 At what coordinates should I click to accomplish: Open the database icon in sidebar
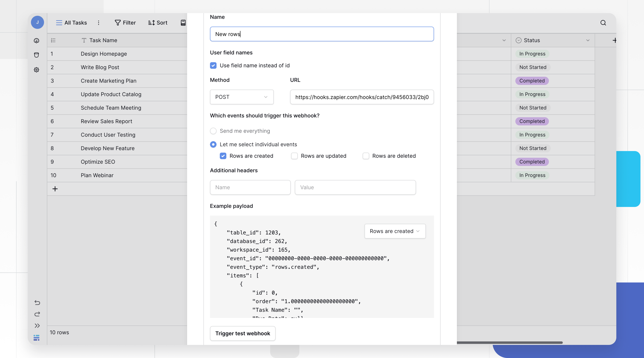click(36, 55)
